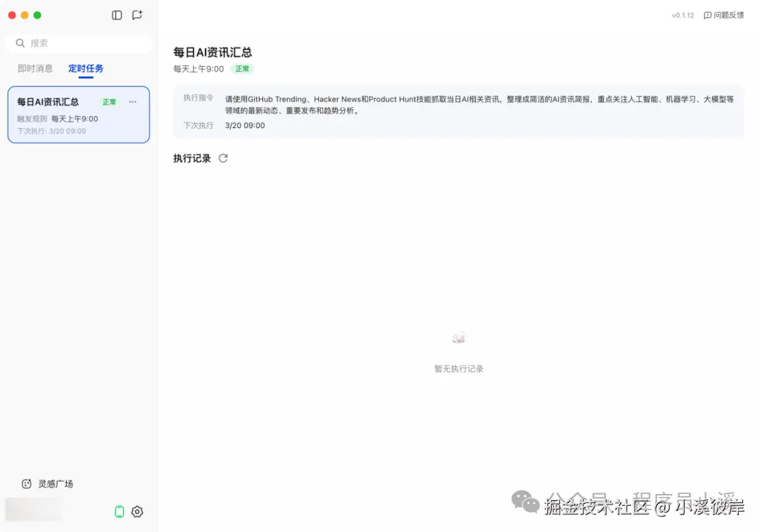Click the 正常 status badge in task card
The image size is (760, 532).
pos(109,102)
